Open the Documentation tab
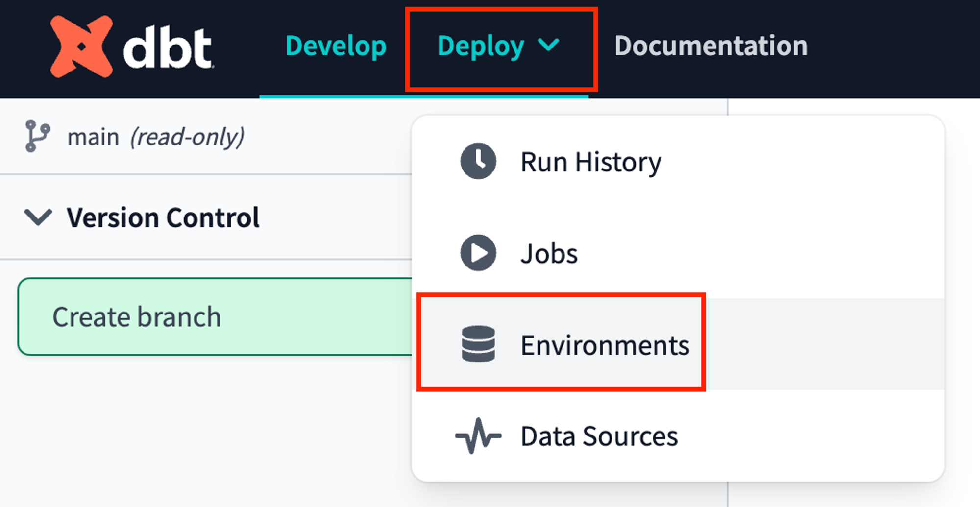Image resolution: width=980 pixels, height=507 pixels. [710, 46]
